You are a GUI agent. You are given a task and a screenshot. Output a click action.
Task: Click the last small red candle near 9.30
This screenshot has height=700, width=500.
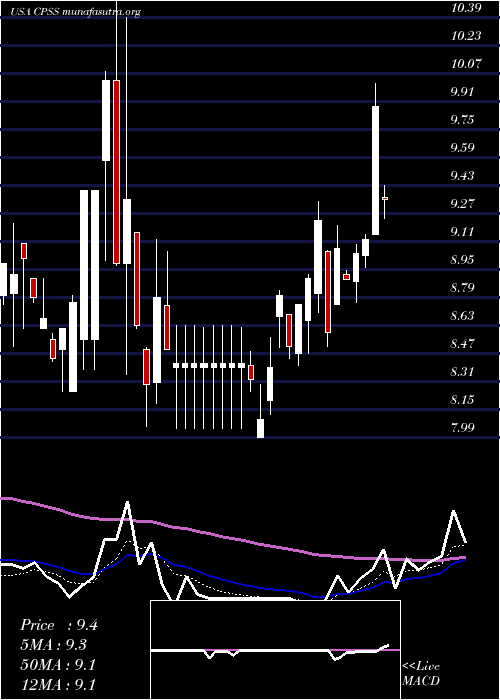coord(385,198)
